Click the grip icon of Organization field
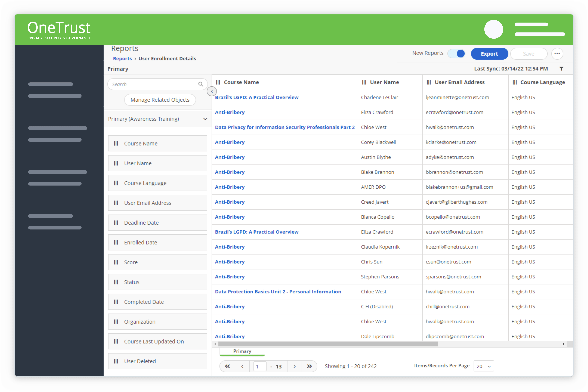Image resolution: width=588 pixels, height=392 pixels. click(x=116, y=321)
